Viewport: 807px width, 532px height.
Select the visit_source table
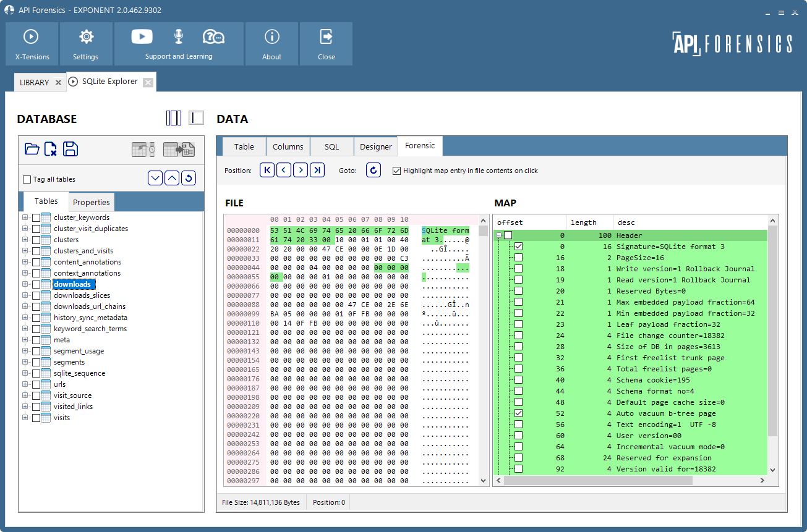(72, 395)
